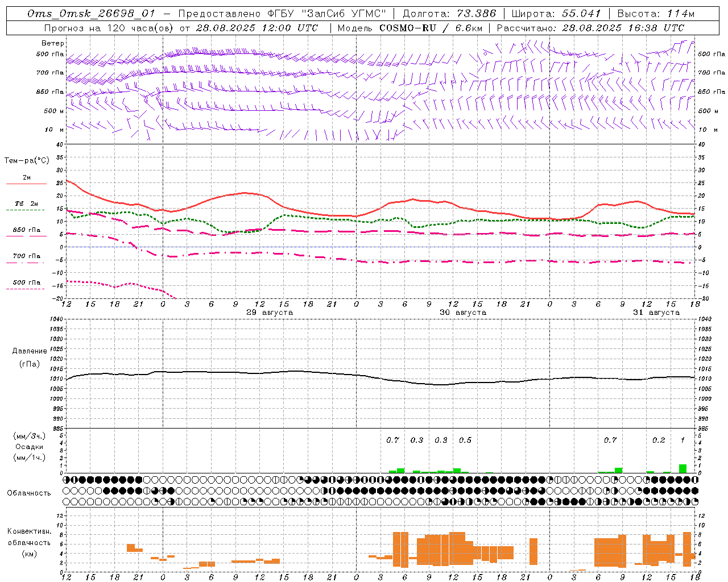Click the red 2м temperature legend line

coord(26,184)
